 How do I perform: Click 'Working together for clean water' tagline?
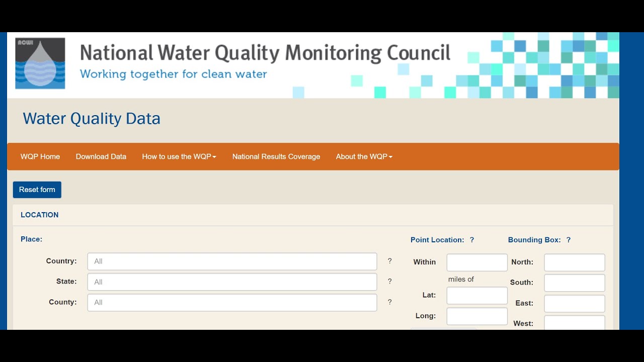tap(174, 74)
